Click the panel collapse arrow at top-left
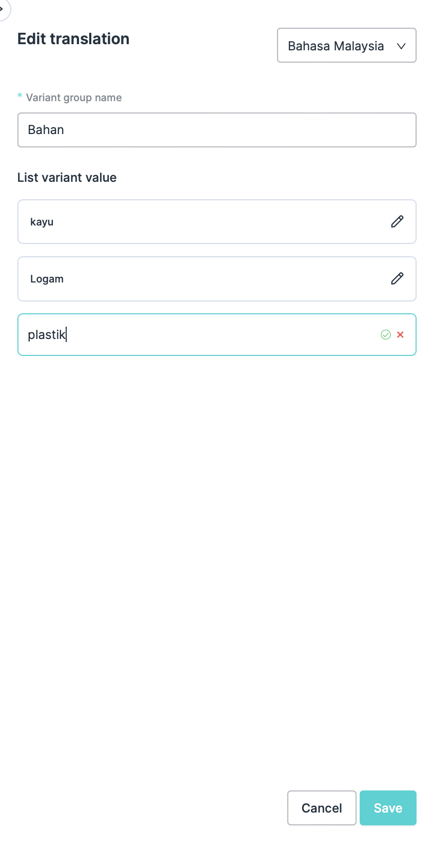Viewport: 433px width, 868px height. (3, 9)
